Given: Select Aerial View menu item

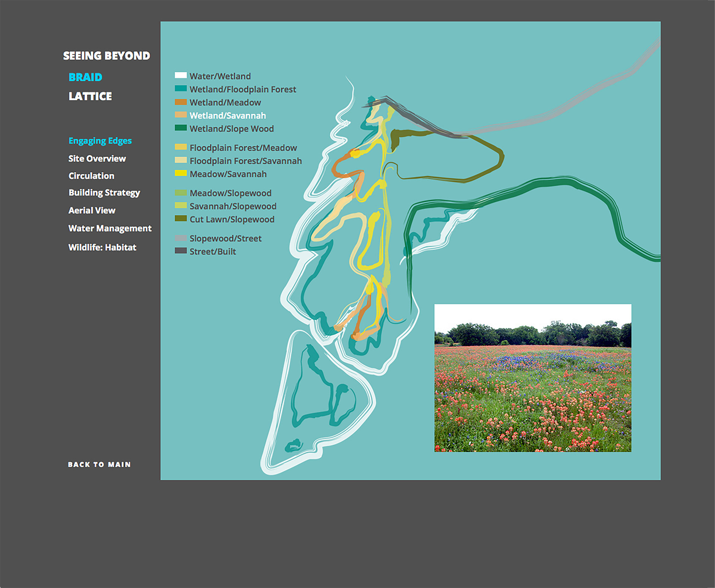Looking at the screenshot, I should [x=92, y=211].
